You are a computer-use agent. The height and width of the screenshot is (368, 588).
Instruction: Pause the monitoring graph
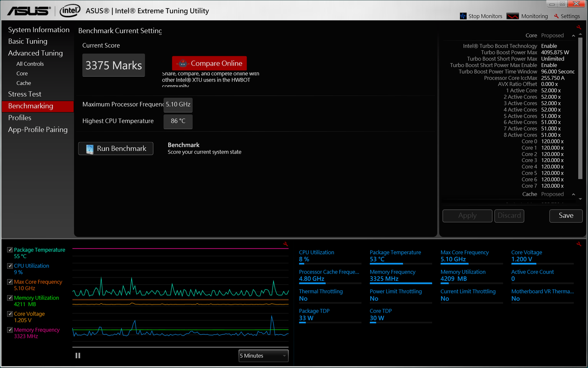tap(78, 355)
